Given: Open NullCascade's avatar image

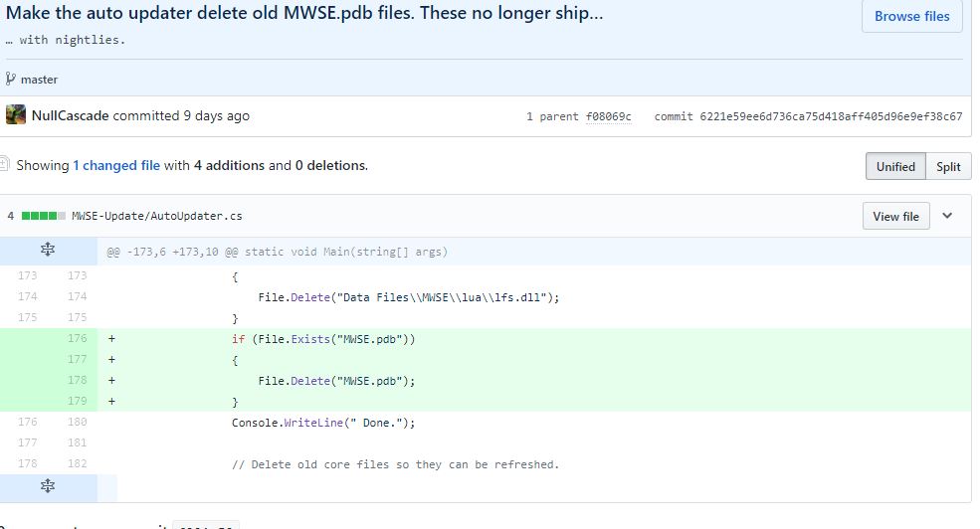Looking at the screenshot, I should 16,115.
